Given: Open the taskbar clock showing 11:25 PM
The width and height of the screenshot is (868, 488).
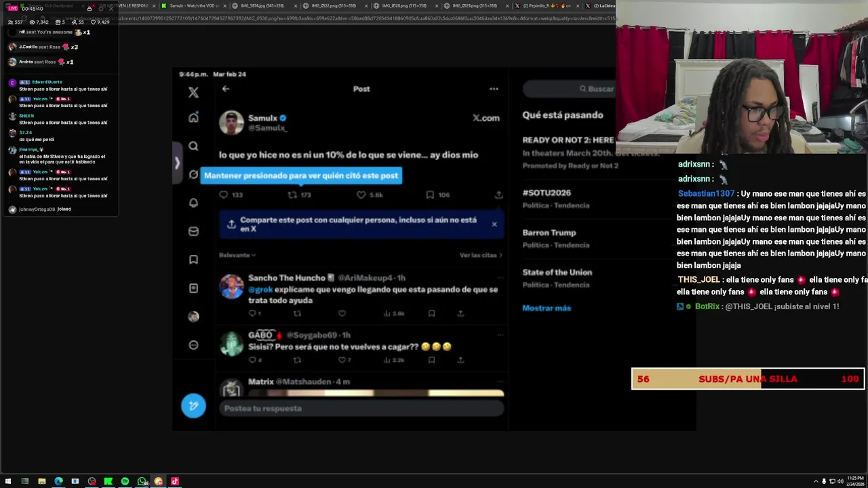Looking at the screenshot, I should (x=854, y=481).
